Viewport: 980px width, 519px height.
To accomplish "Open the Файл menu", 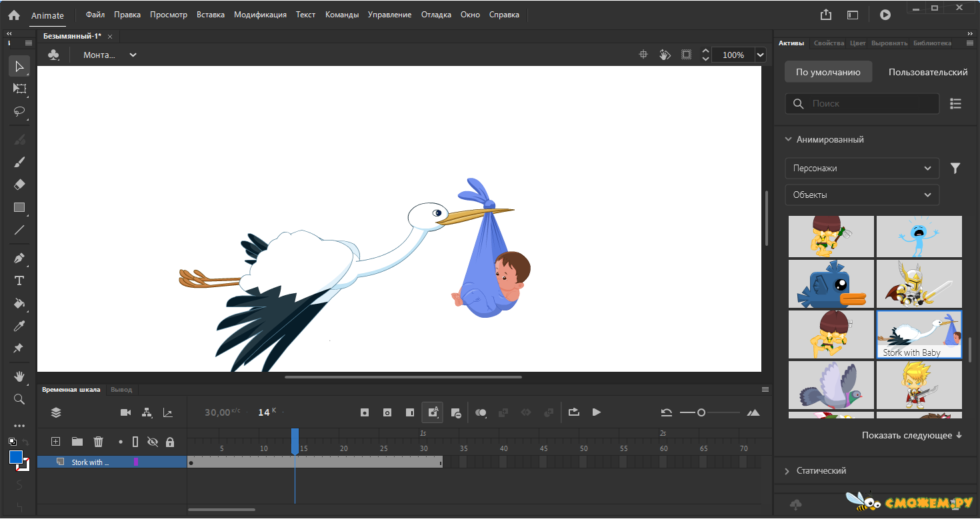I will click(x=95, y=15).
